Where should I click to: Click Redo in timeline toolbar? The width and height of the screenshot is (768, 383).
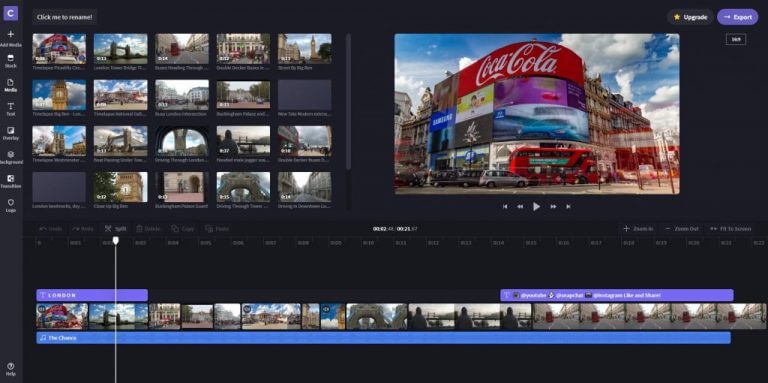point(82,229)
